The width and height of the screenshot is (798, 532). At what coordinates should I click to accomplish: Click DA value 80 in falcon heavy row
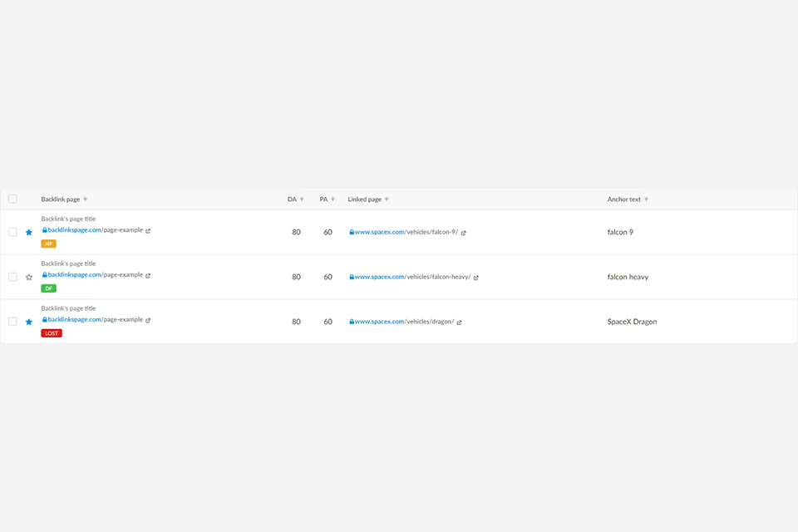296,277
